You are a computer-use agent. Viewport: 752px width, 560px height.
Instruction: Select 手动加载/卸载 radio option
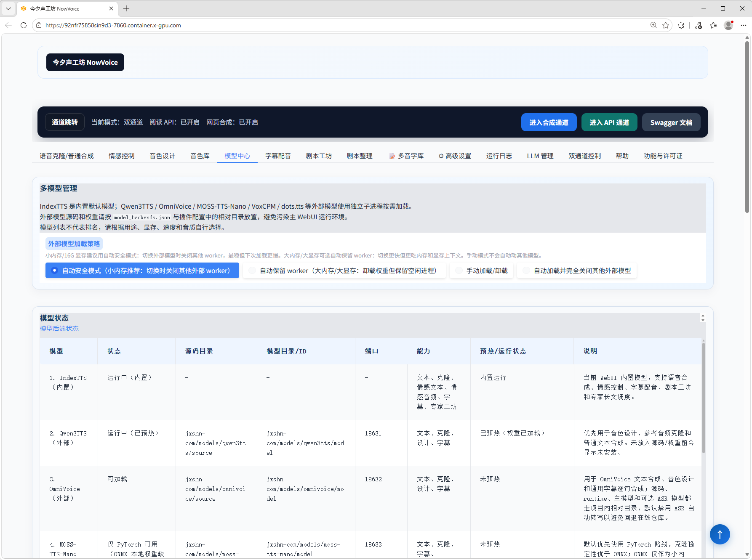(482, 271)
